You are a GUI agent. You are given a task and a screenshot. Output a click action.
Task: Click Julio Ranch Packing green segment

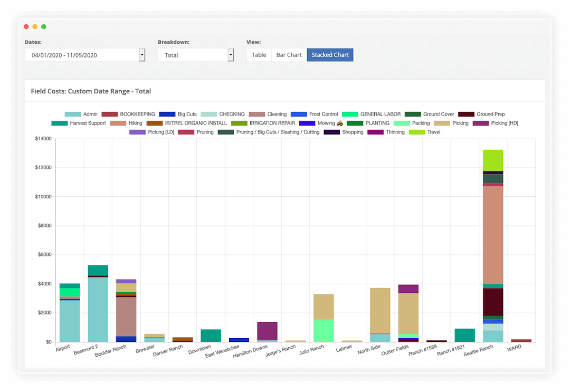(x=323, y=330)
